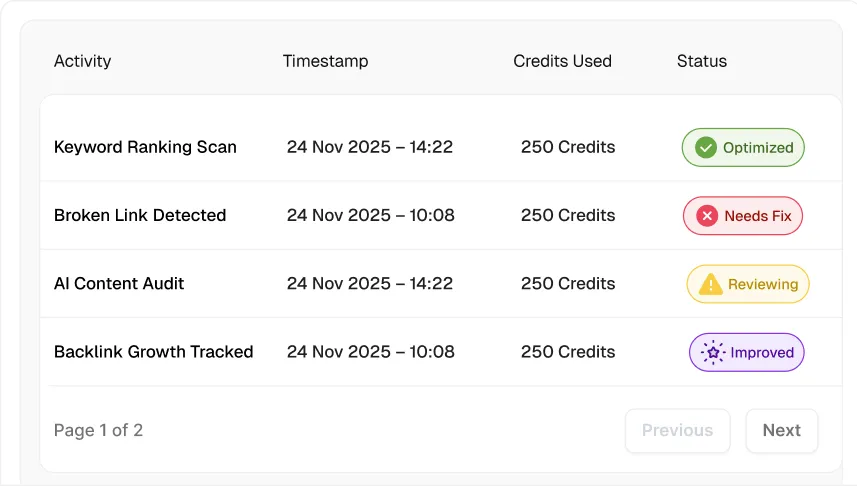Open the Broken Link Detected activity
The image size is (857, 486).
tap(140, 215)
